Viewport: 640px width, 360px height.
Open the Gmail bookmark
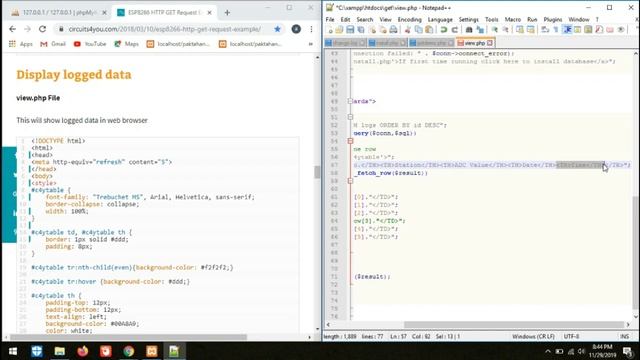[x=53, y=44]
